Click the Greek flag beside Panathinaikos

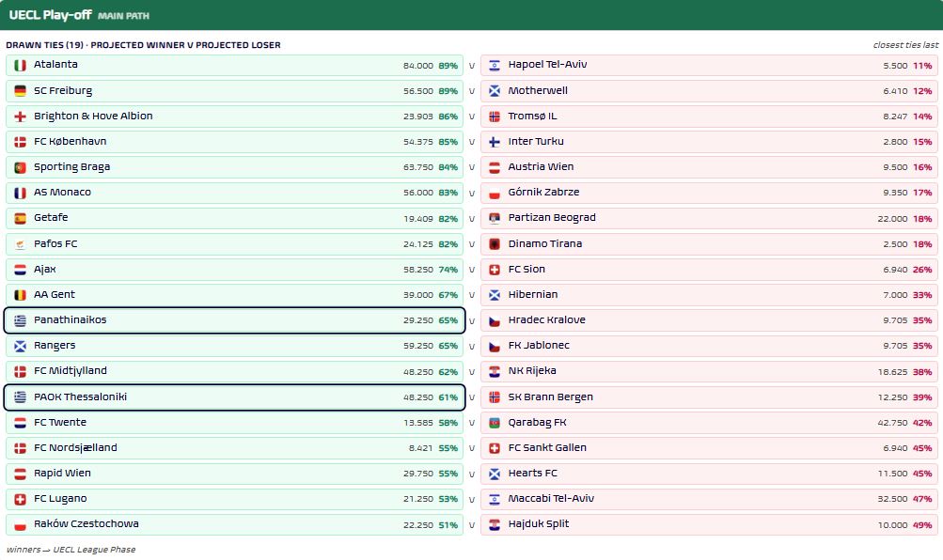[x=20, y=320]
